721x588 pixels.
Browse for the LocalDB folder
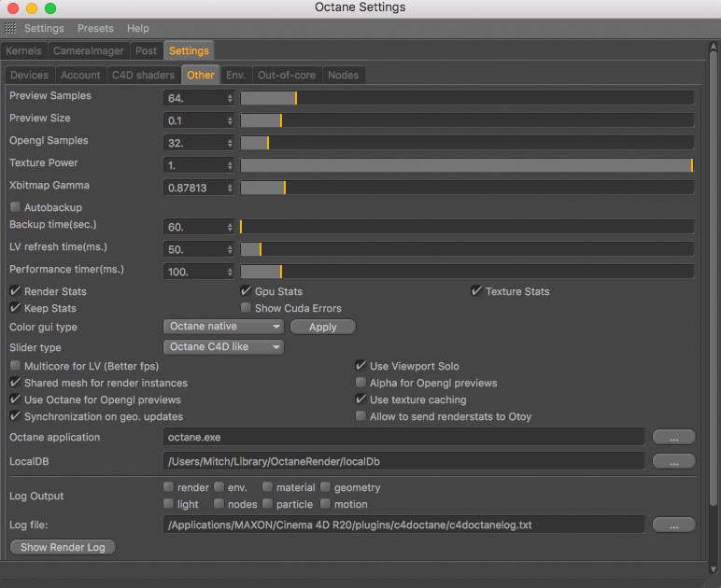click(673, 461)
